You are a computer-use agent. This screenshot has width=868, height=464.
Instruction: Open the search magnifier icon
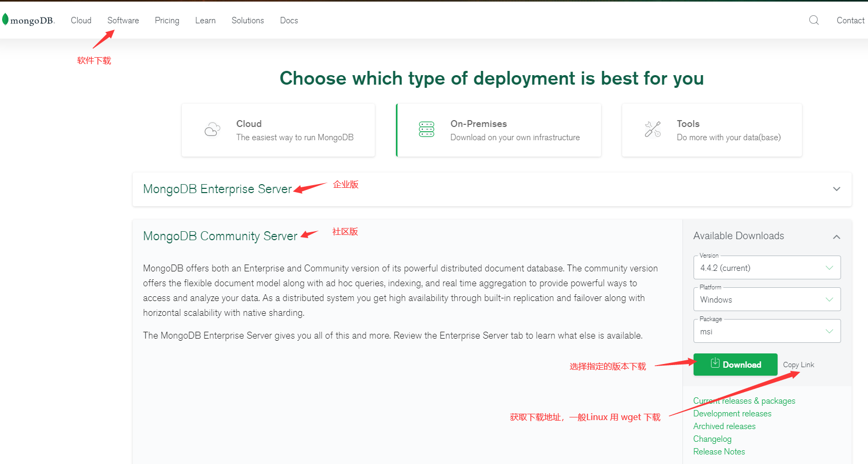click(814, 20)
